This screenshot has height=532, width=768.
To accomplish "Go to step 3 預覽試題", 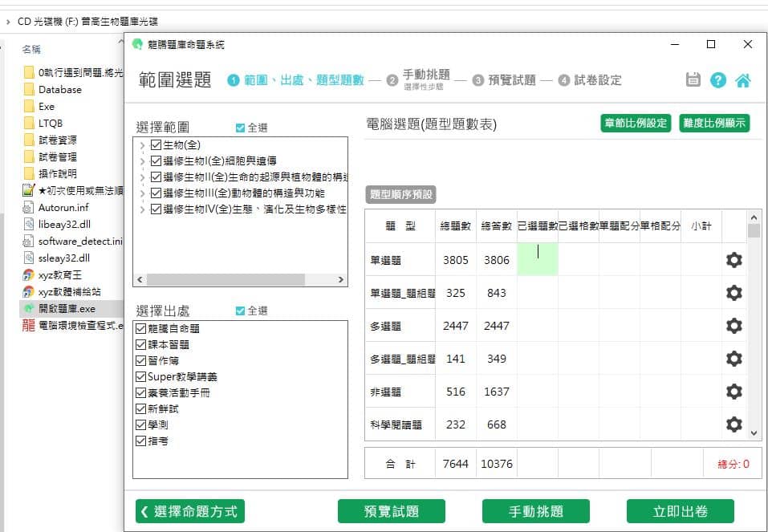I will click(x=505, y=80).
